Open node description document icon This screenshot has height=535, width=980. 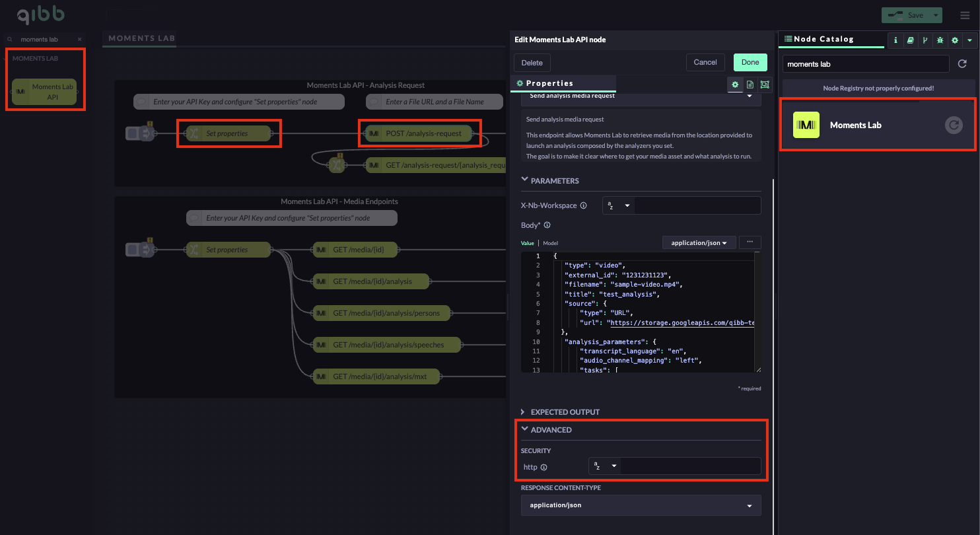tap(750, 85)
